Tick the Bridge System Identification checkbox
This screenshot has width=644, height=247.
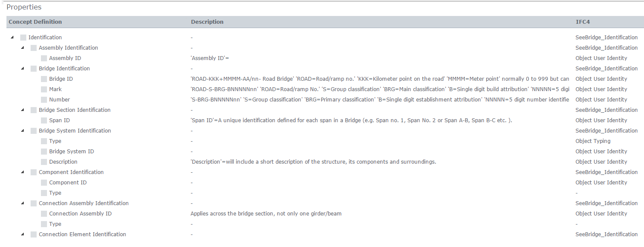tap(34, 131)
